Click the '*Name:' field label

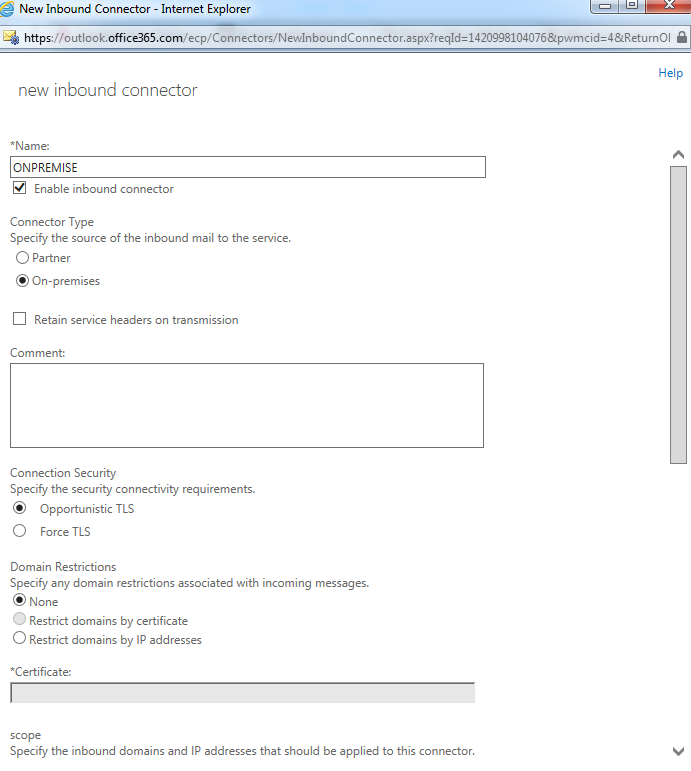tap(30, 146)
